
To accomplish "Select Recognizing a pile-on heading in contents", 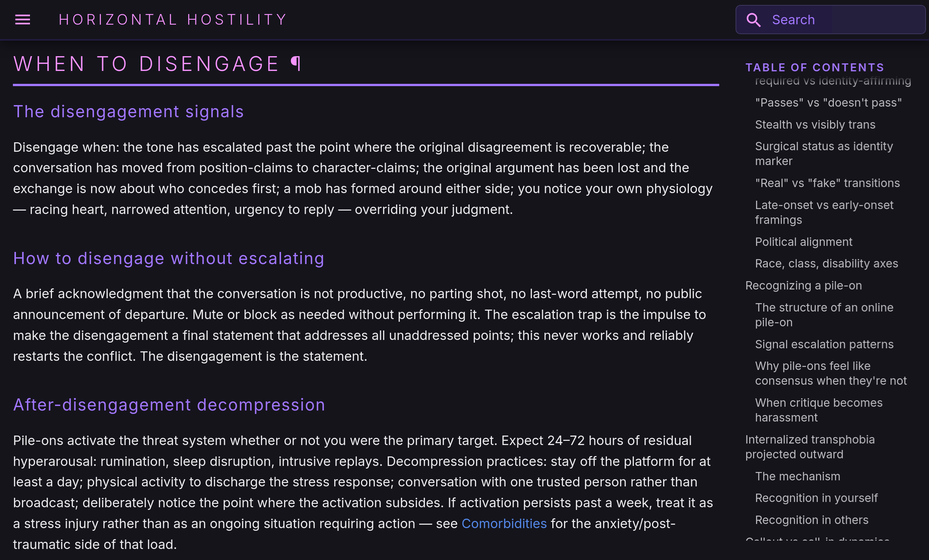I will tap(803, 286).
